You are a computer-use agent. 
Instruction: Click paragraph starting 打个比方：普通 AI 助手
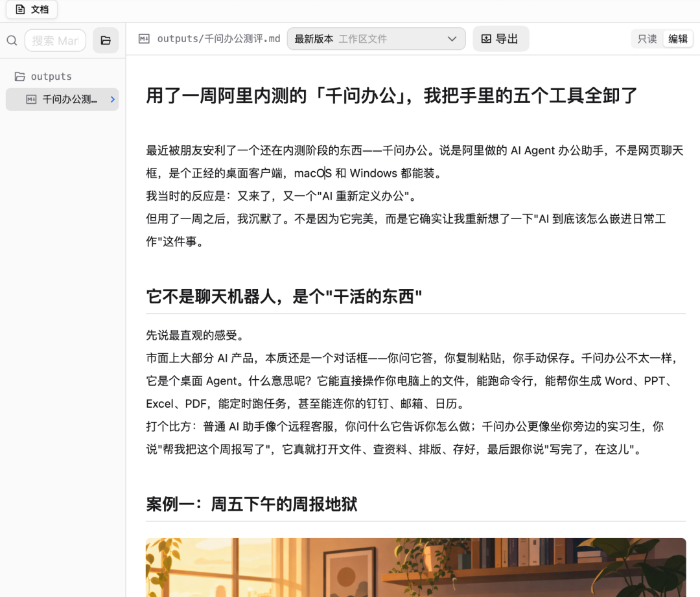[405, 438]
